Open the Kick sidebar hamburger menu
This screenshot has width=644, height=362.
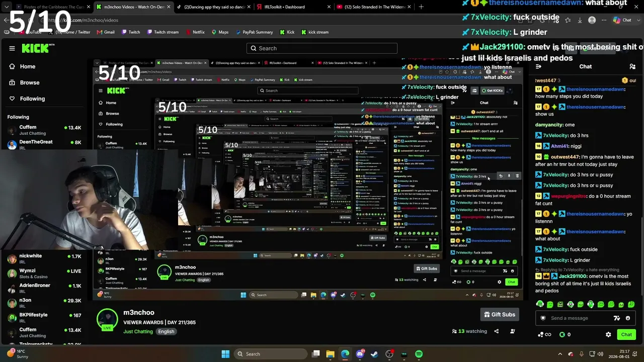point(12,48)
